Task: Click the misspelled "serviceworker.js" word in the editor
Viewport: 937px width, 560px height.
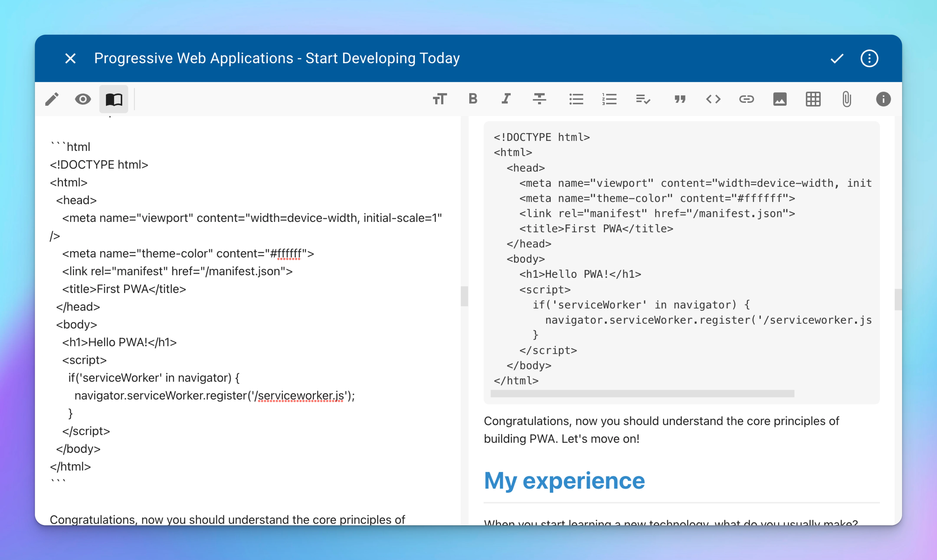Action: coord(301,395)
